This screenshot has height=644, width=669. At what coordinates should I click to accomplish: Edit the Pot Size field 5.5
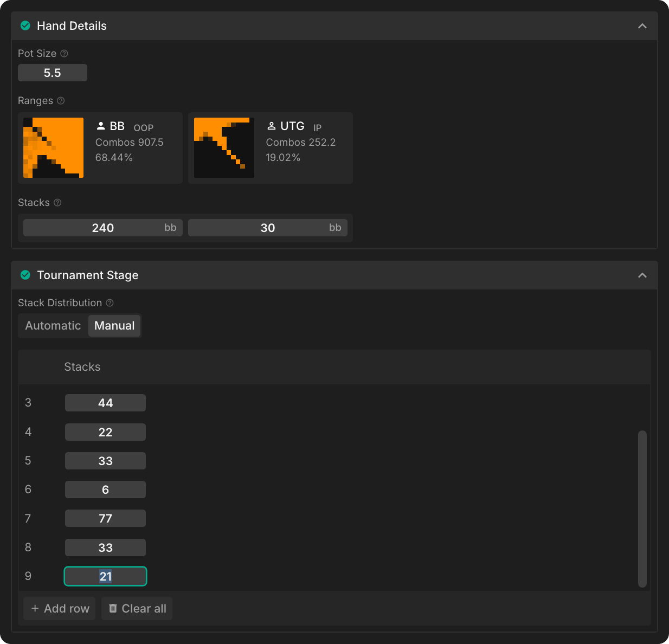(x=53, y=73)
